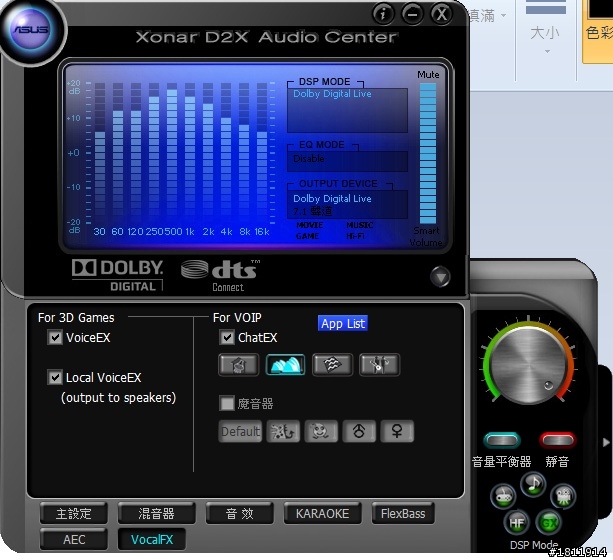Toggle the red 靜音 mute button

pyautogui.click(x=557, y=440)
